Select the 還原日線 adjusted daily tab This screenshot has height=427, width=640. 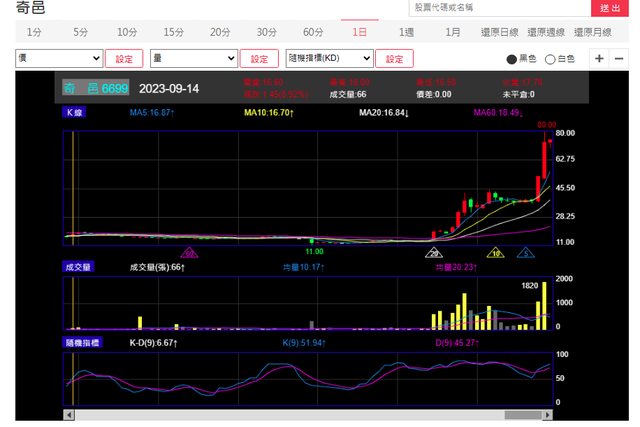coord(499,32)
